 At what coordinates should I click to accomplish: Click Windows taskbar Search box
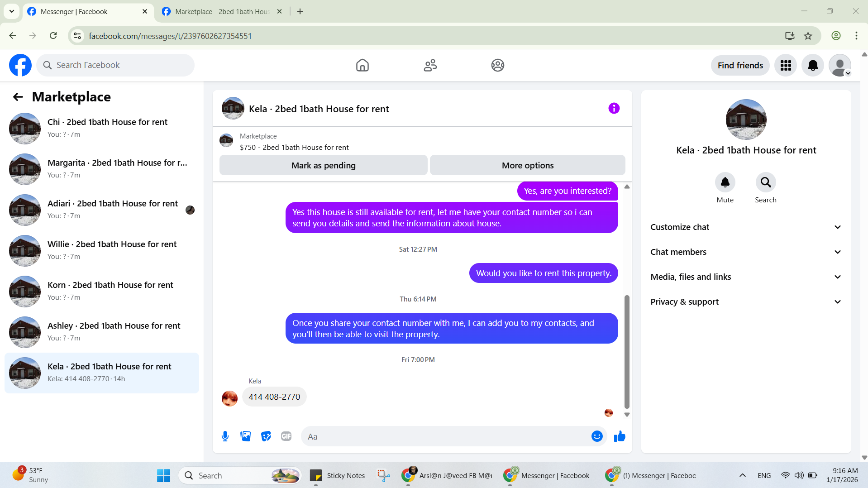coord(240,475)
